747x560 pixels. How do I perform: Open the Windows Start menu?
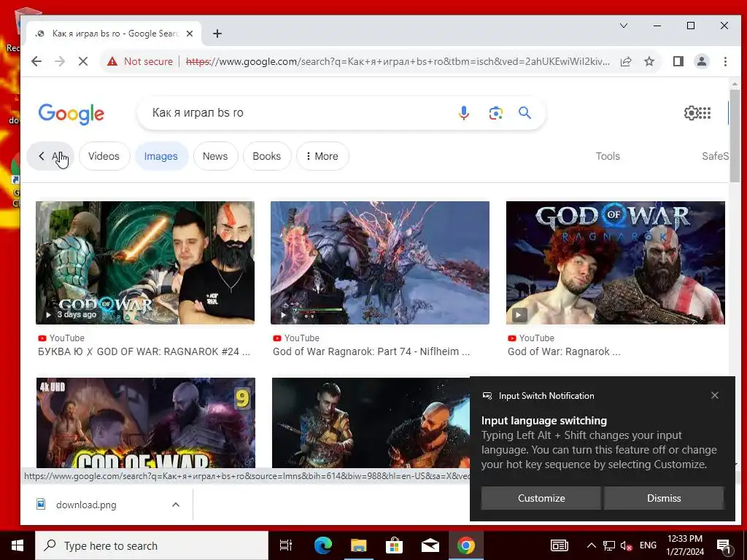tap(18, 545)
